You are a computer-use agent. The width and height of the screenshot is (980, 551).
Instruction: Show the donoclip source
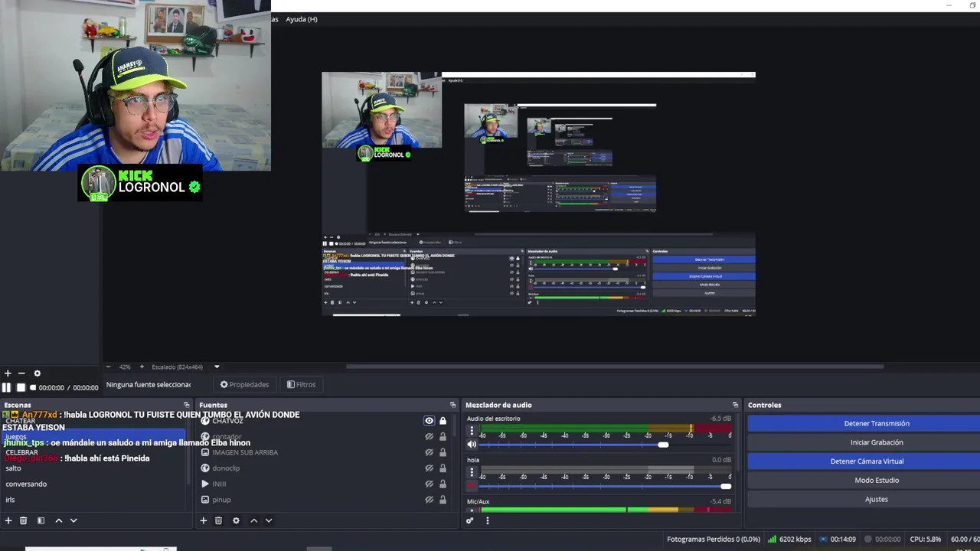click(x=429, y=468)
